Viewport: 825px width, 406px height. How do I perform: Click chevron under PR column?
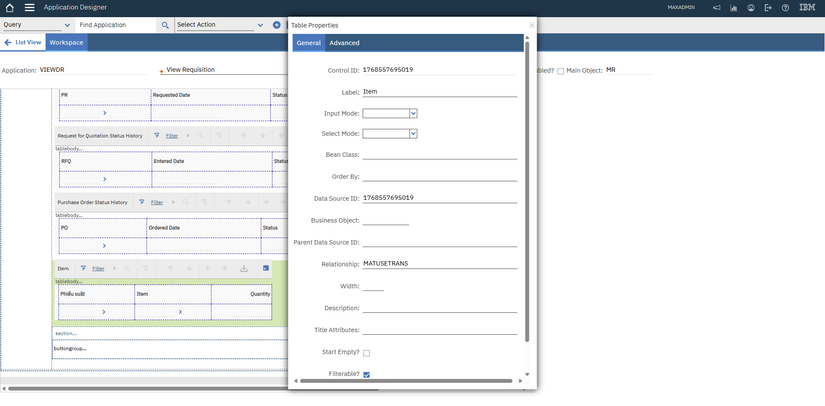[x=104, y=113]
